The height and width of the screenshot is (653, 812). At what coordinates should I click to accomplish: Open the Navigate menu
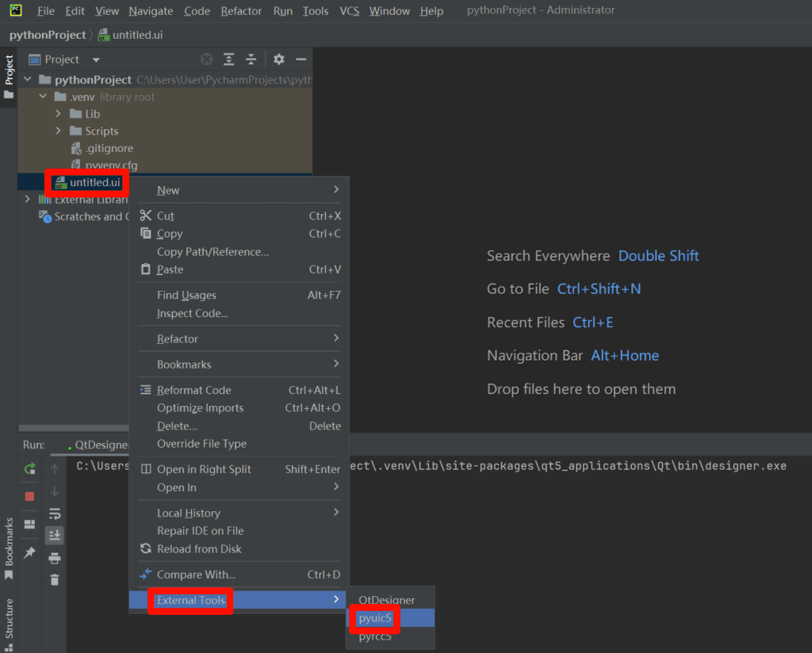151,11
